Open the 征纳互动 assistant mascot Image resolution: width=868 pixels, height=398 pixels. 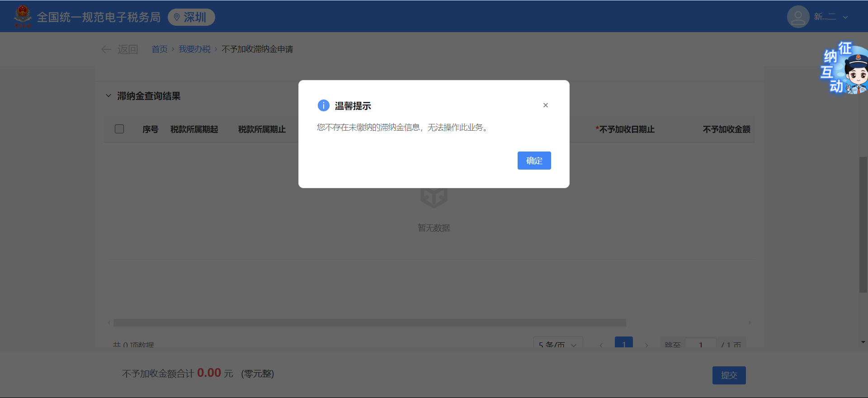(844, 68)
